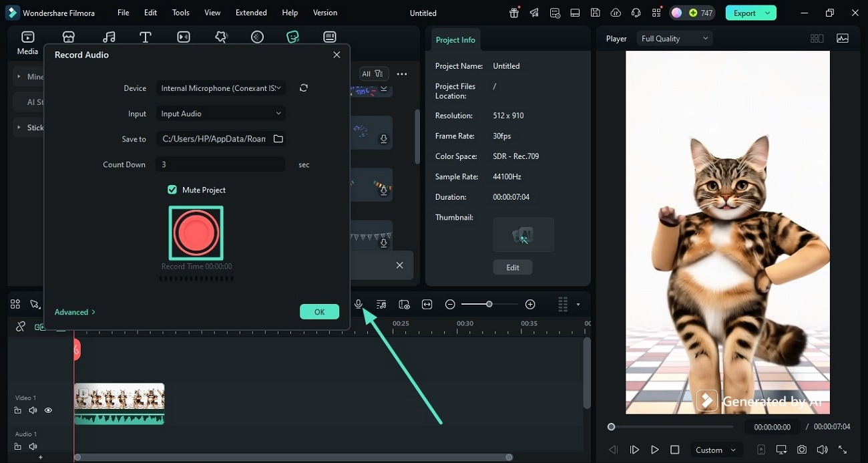Open the Device microphone dropdown
Screen dimensions: 868x463
point(220,88)
